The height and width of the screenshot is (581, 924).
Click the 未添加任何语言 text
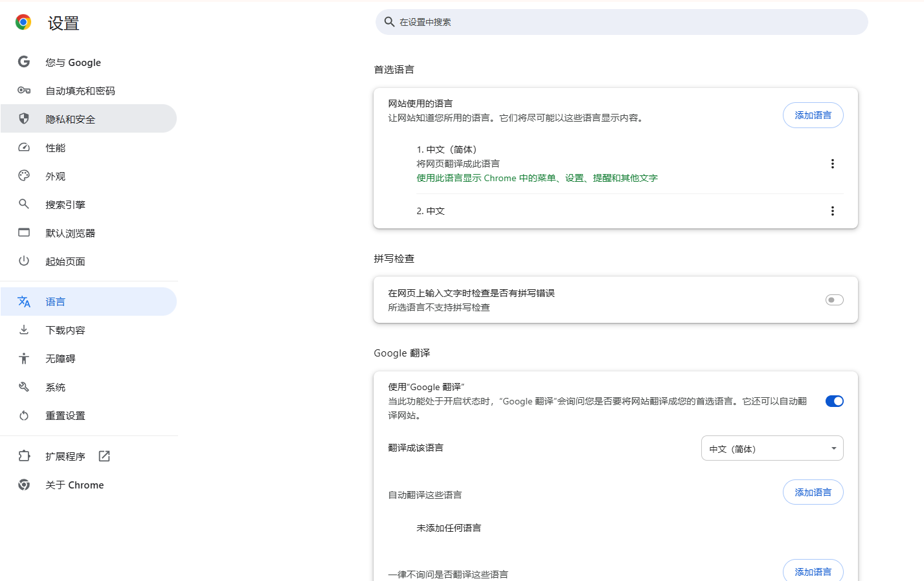click(x=449, y=528)
